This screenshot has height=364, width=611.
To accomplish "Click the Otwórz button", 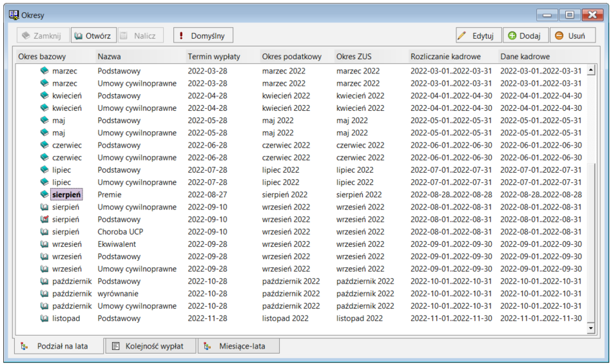I will coord(93,35).
